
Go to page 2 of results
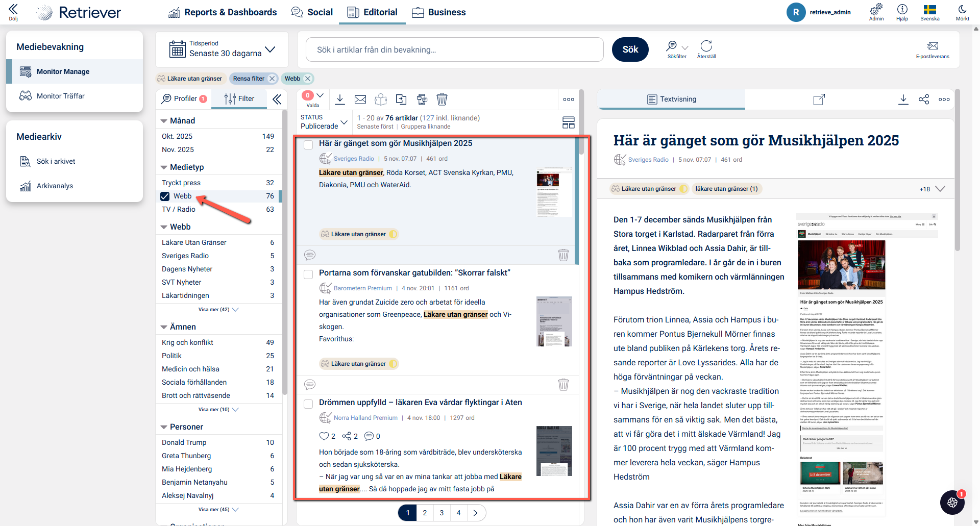[x=425, y=513]
